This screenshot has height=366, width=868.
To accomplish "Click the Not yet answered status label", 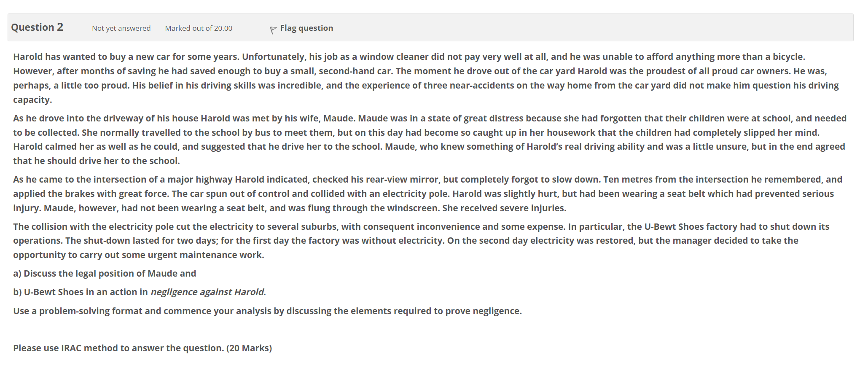I will click(121, 28).
